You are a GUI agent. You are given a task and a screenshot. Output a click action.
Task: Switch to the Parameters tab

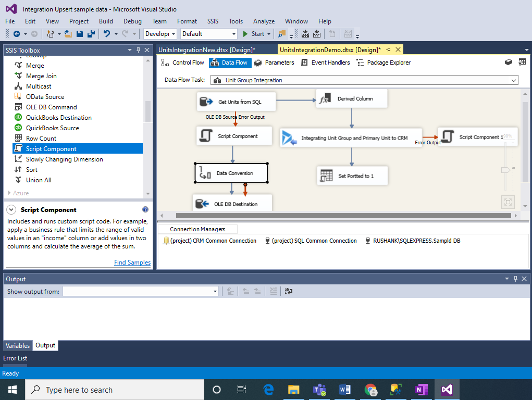(x=275, y=63)
